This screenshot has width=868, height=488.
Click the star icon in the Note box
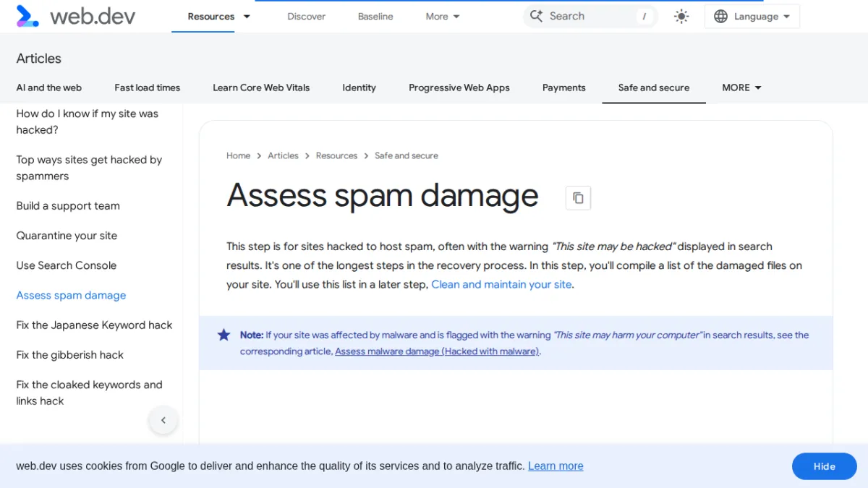click(224, 335)
